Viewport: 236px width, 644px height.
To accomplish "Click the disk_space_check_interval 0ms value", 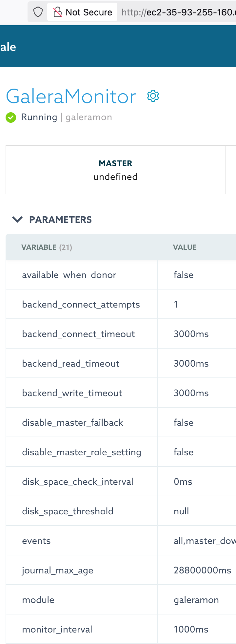I will click(x=183, y=482).
